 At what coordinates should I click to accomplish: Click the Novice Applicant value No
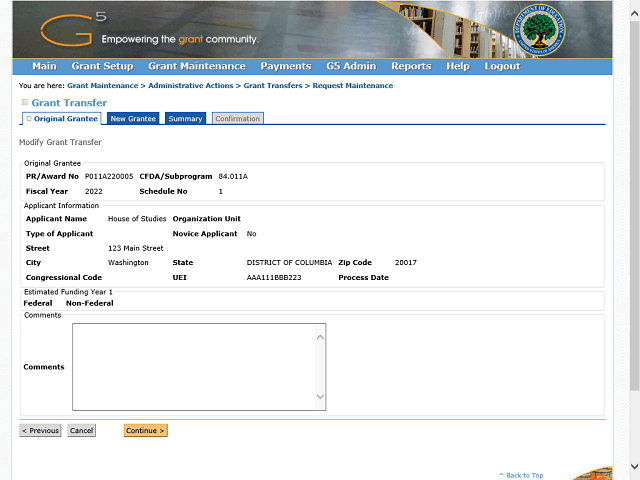pyautogui.click(x=251, y=234)
